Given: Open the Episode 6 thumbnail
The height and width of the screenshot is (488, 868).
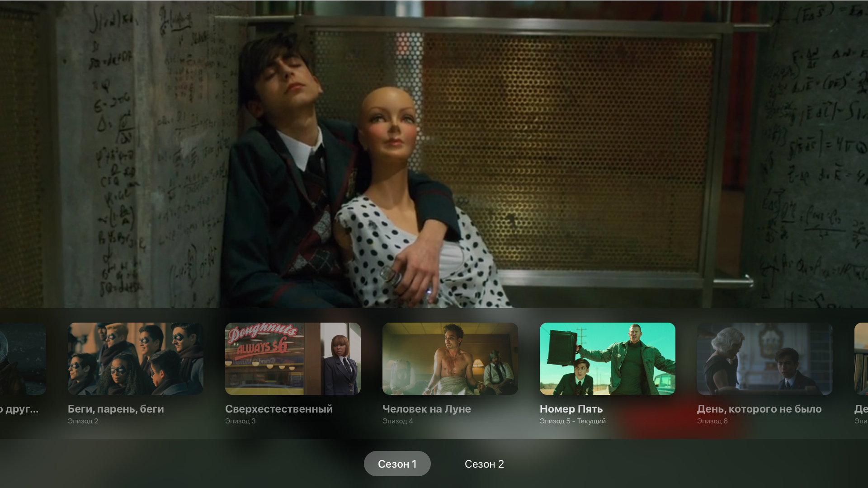Looking at the screenshot, I should (764, 359).
